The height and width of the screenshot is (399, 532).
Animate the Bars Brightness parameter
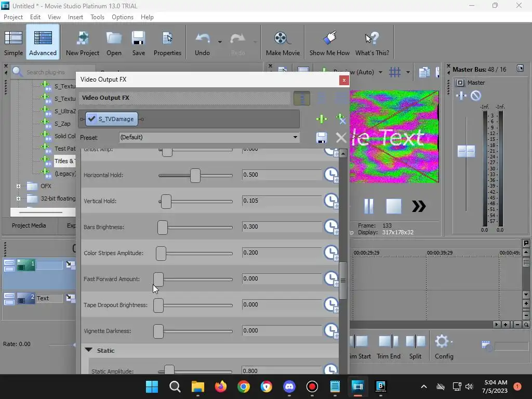point(331,227)
